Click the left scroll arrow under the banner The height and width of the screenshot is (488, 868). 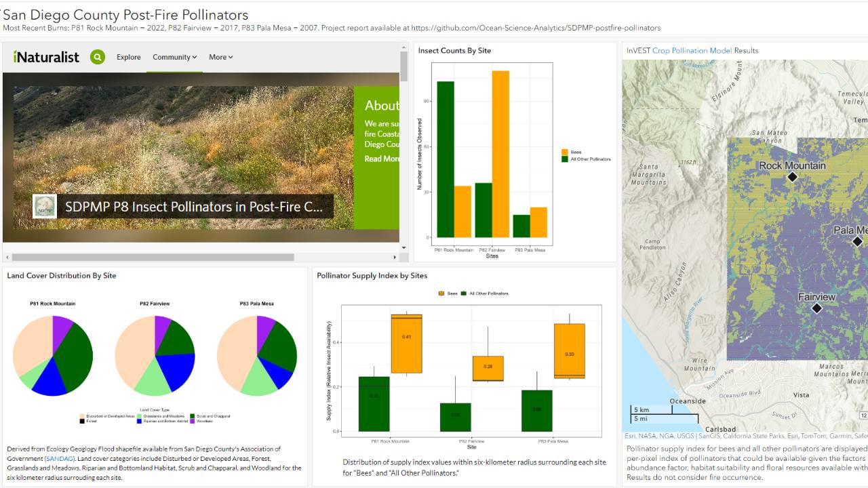pyautogui.click(x=6, y=257)
